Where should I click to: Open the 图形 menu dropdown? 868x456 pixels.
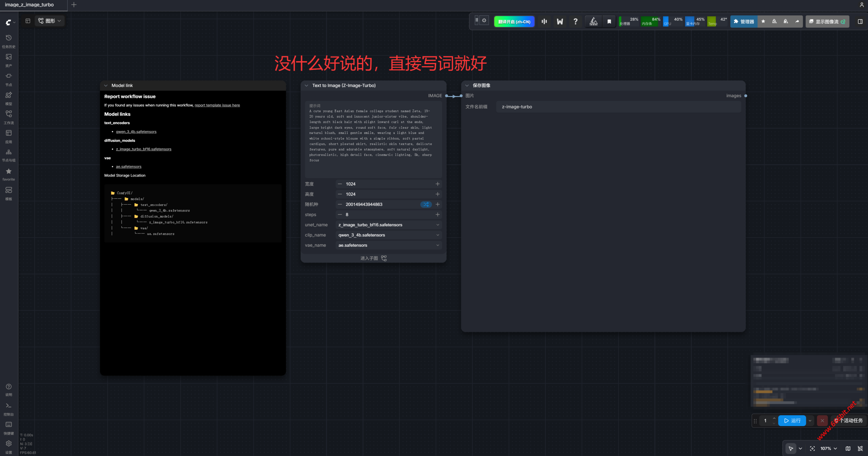[x=50, y=21]
